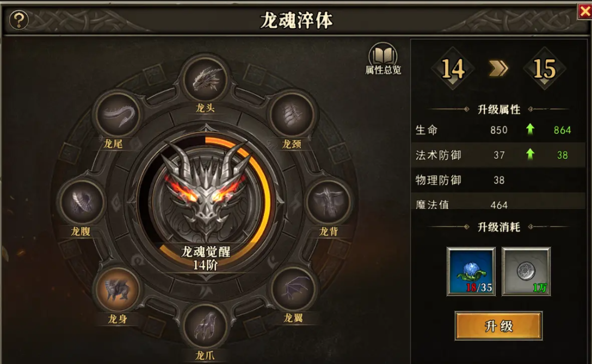Image resolution: width=592 pixels, height=364 pixels.
Task: Select the 龙尾 dragon tail icon
Action: [x=118, y=114]
